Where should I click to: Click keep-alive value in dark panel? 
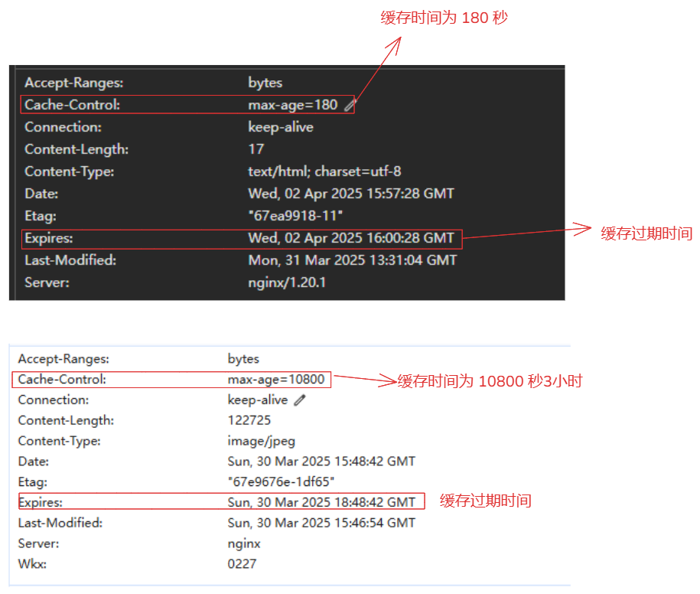(281, 127)
